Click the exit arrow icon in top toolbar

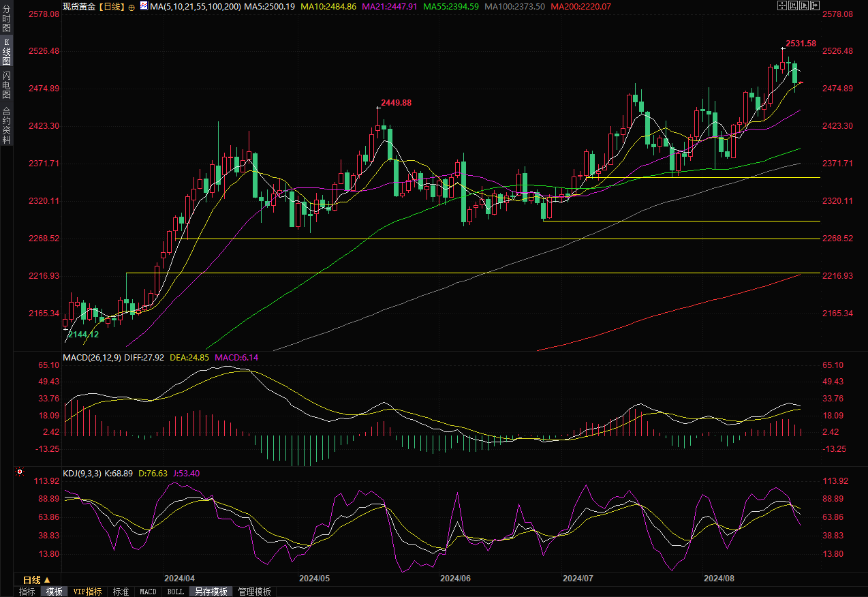[x=814, y=5]
